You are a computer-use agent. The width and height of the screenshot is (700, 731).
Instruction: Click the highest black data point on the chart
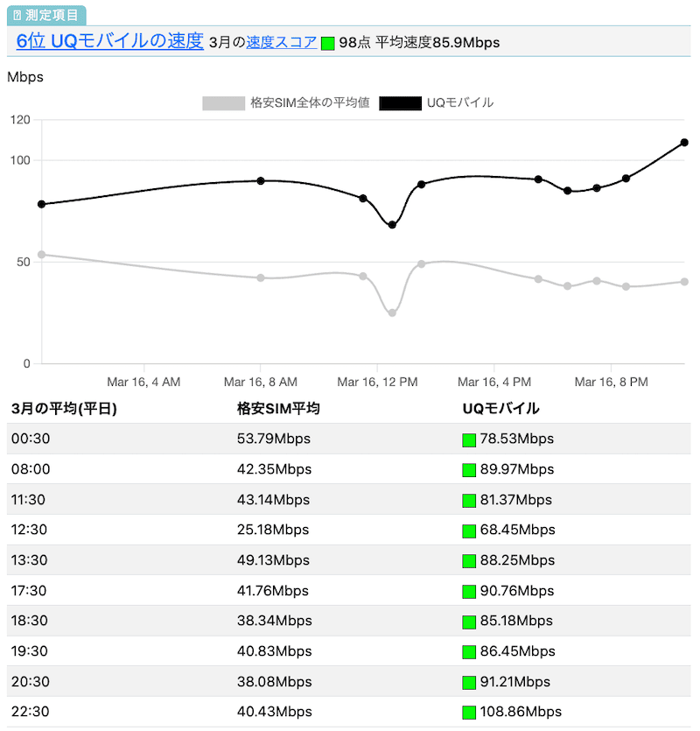[684, 141]
